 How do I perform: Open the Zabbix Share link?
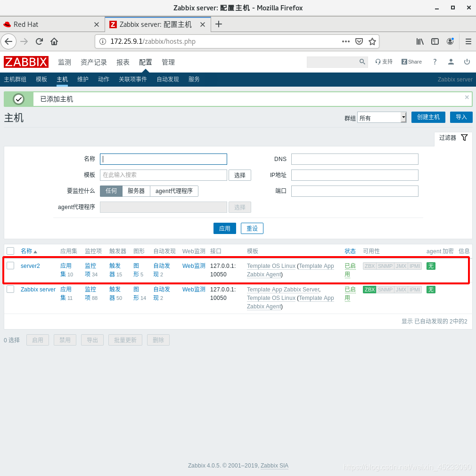pos(411,62)
